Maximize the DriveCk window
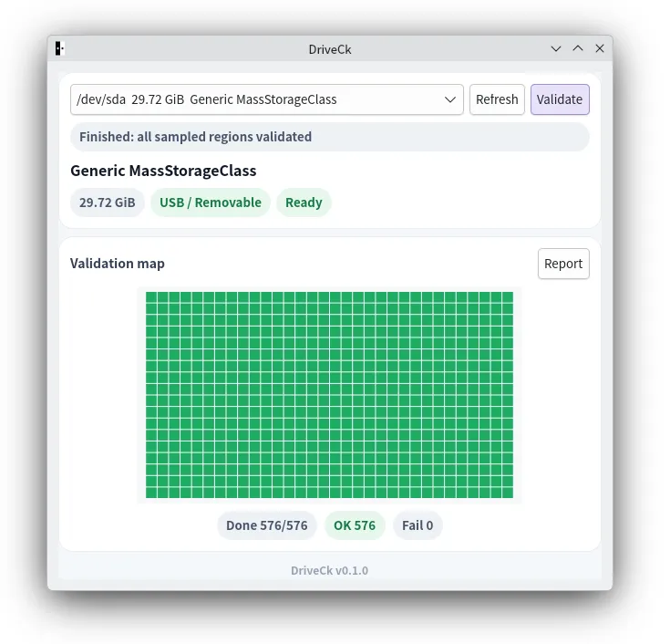Viewport: 670px width, 644px height. click(x=578, y=48)
